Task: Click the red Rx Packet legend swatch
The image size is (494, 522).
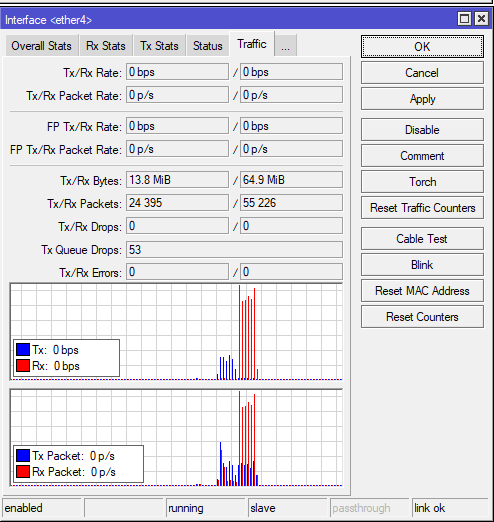Action: [x=23, y=471]
